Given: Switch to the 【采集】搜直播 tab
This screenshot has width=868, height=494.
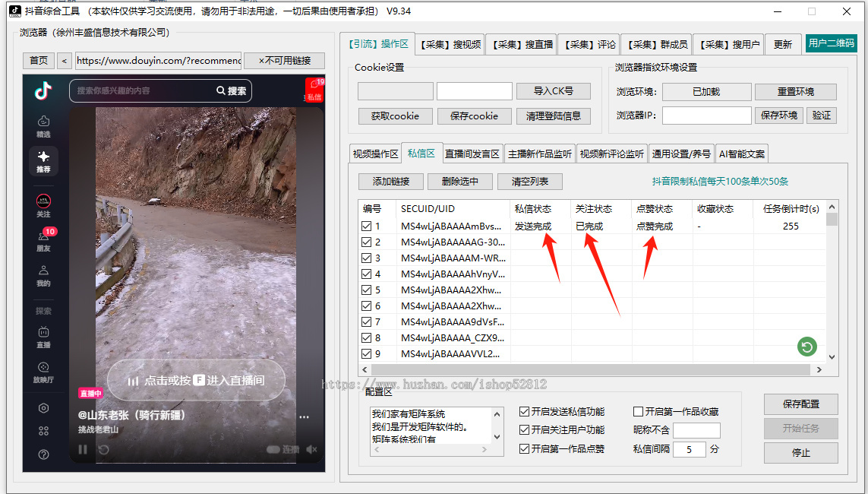Looking at the screenshot, I should [522, 44].
